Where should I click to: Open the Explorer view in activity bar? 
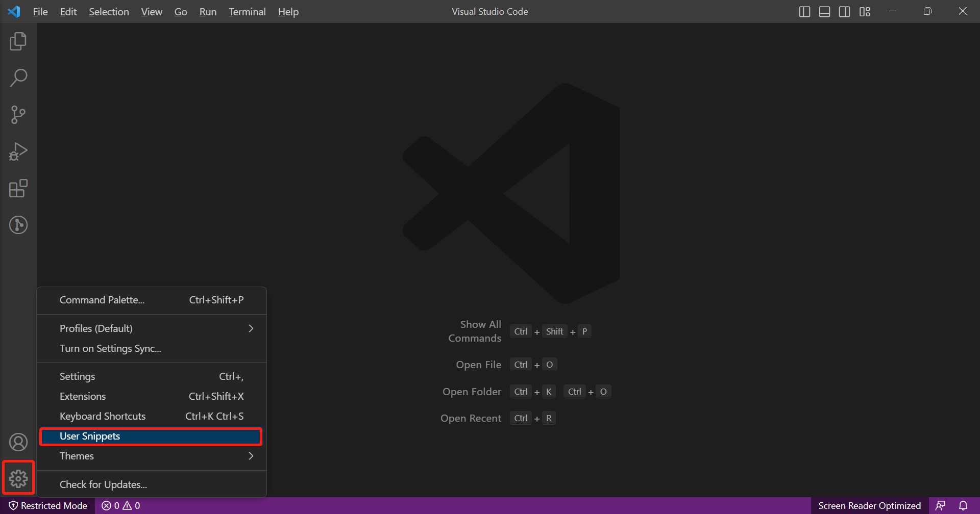18,41
